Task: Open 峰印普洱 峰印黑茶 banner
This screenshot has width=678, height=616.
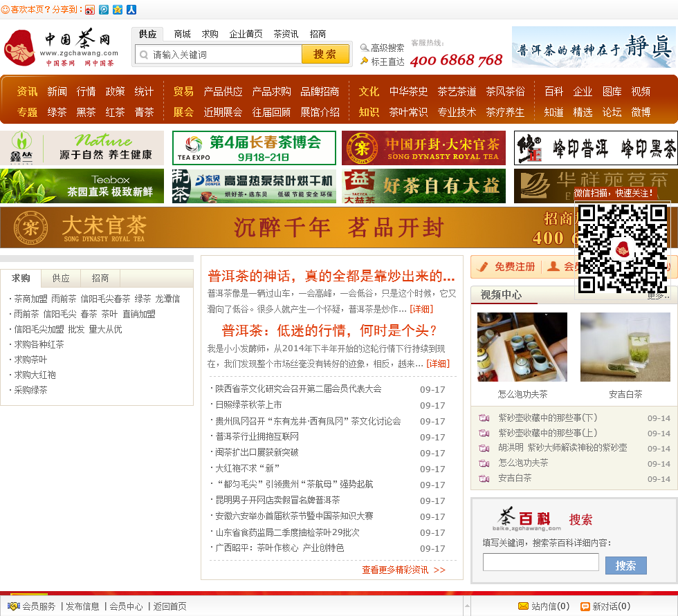Action: 596,148
